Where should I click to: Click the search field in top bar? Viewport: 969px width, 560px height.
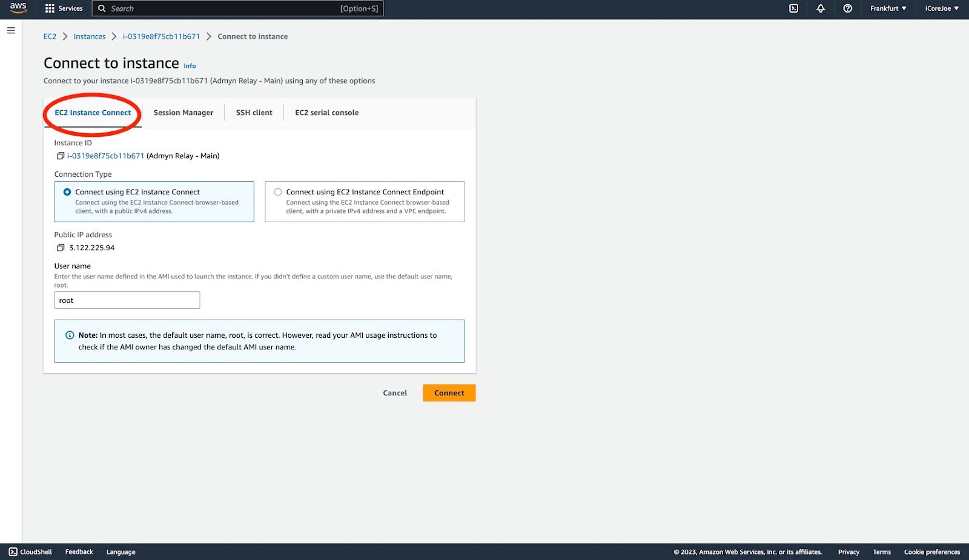[x=237, y=8]
